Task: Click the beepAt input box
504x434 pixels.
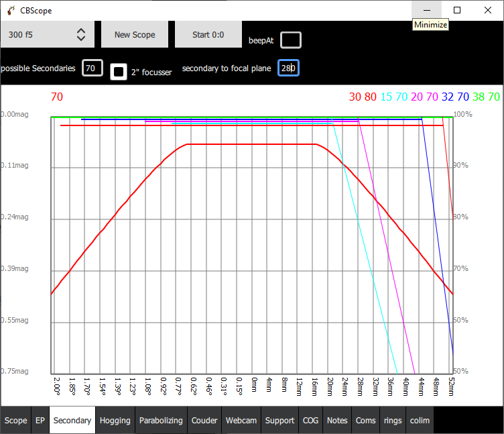Action: 291,40
